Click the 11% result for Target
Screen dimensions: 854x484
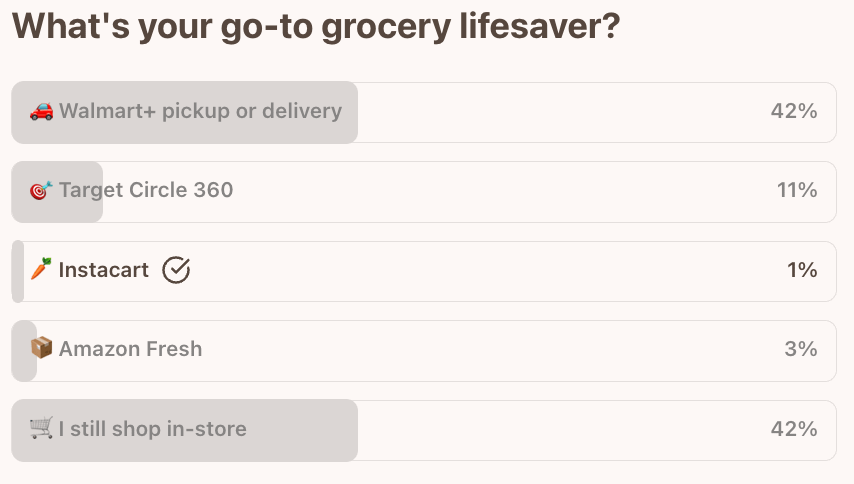[797, 190]
